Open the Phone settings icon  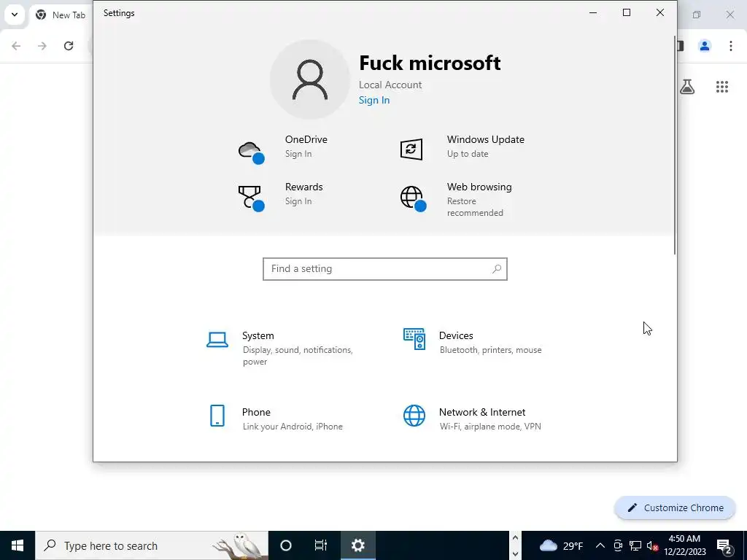click(x=217, y=416)
